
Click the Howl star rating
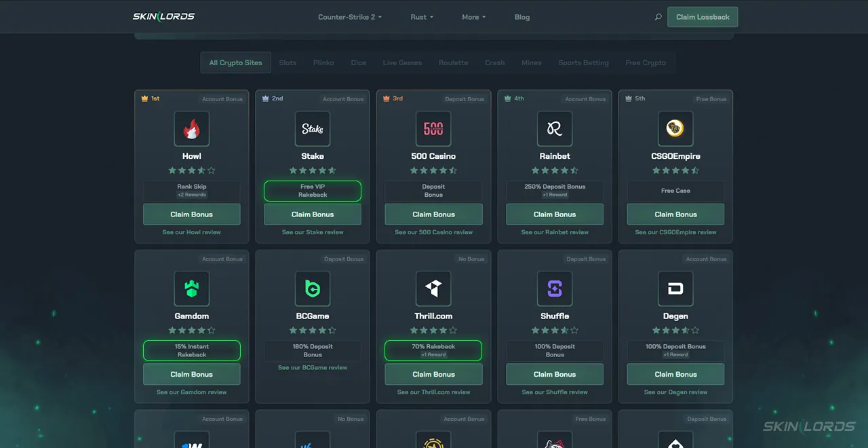pyautogui.click(x=192, y=170)
